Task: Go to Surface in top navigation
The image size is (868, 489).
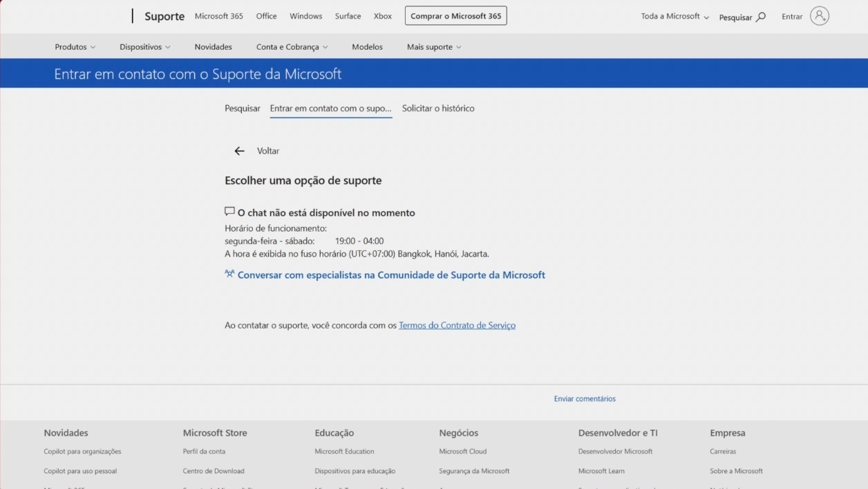Action: (348, 16)
